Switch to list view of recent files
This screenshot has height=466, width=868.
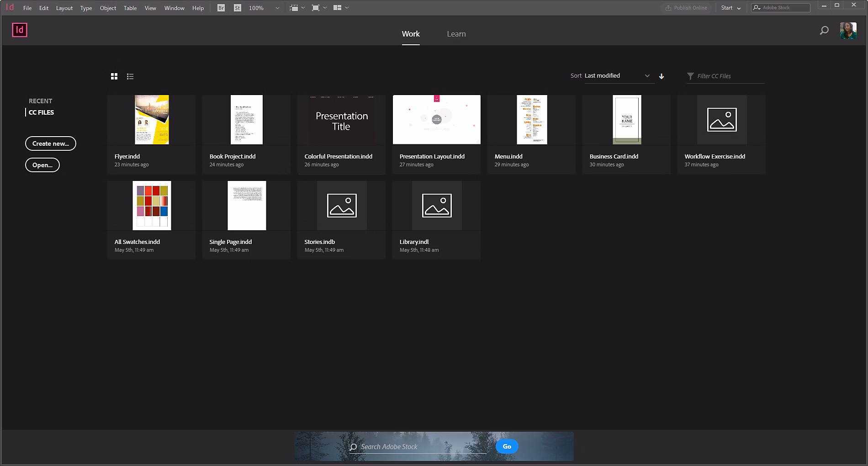[130, 76]
